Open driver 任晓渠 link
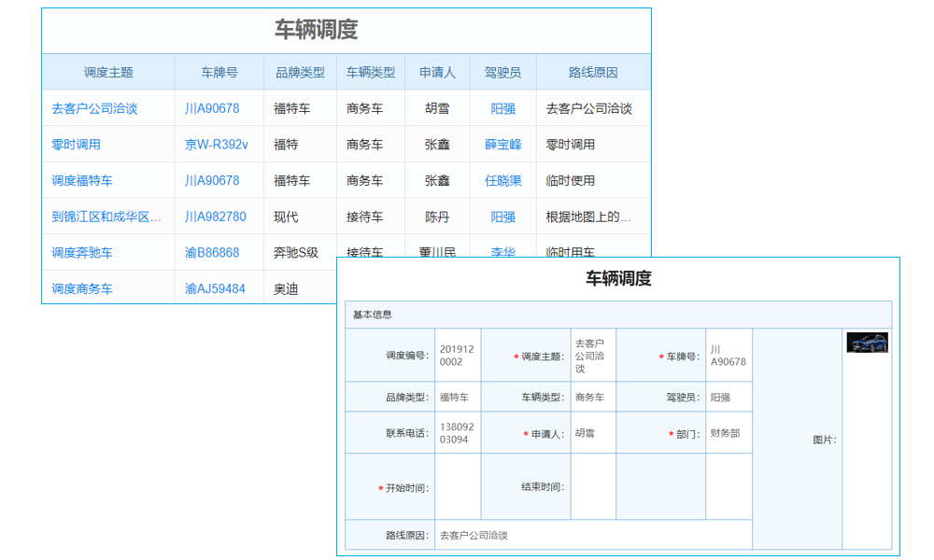Viewport: 934px width, 560px height. [x=504, y=180]
